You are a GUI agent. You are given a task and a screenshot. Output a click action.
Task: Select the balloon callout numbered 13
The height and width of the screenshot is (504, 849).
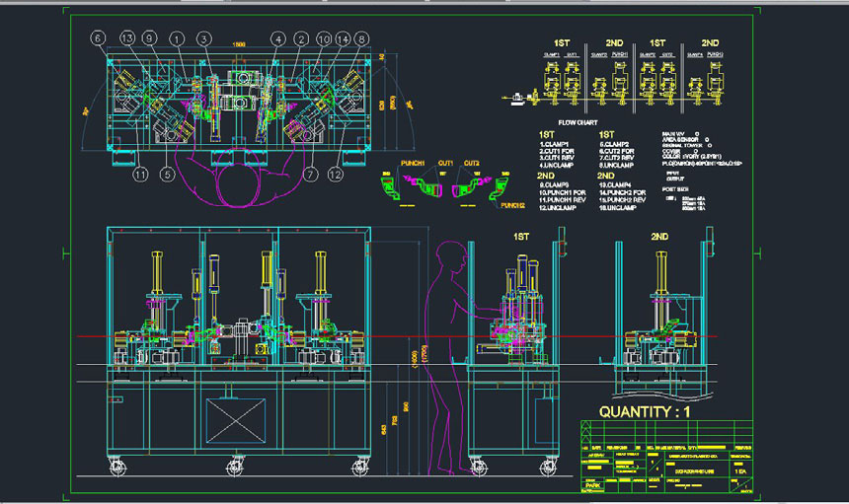[x=125, y=38]
